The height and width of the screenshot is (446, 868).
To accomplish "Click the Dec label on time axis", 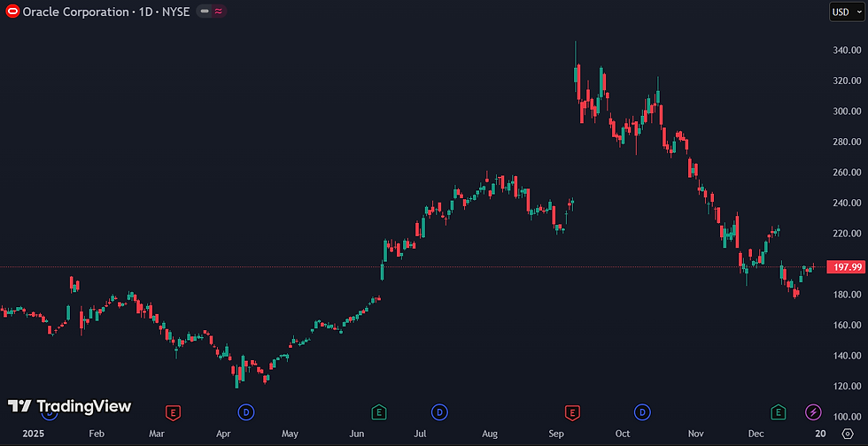I will click(756, 434).
